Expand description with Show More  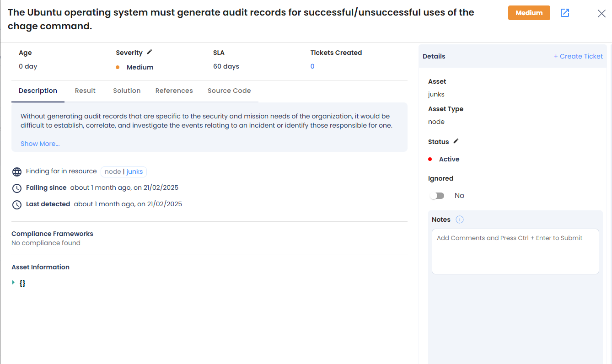click(40, 144)
